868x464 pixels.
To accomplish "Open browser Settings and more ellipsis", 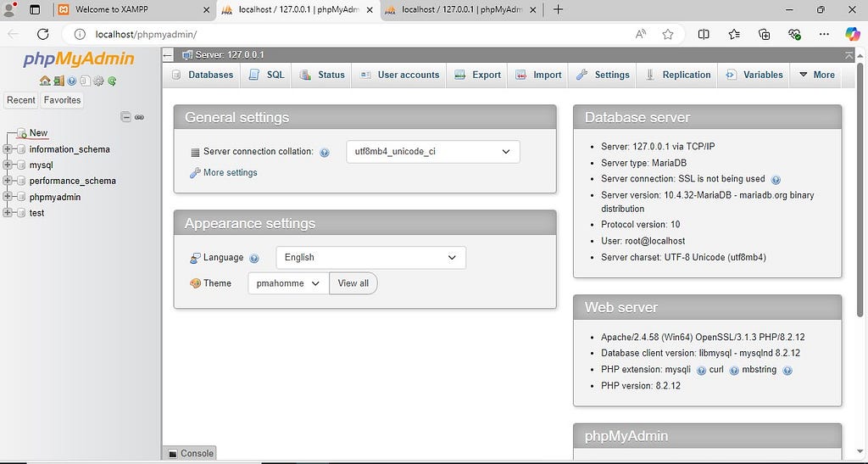I will (824, 34).
